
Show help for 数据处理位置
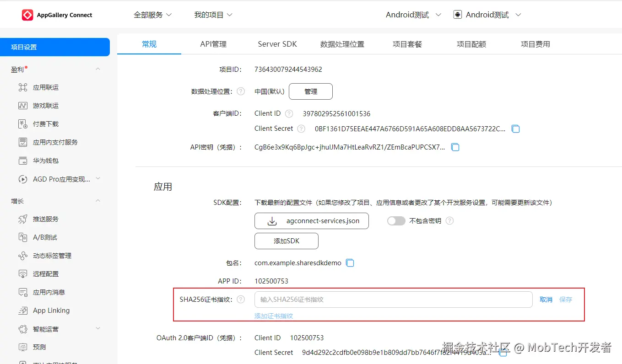(x=241, y=91)
